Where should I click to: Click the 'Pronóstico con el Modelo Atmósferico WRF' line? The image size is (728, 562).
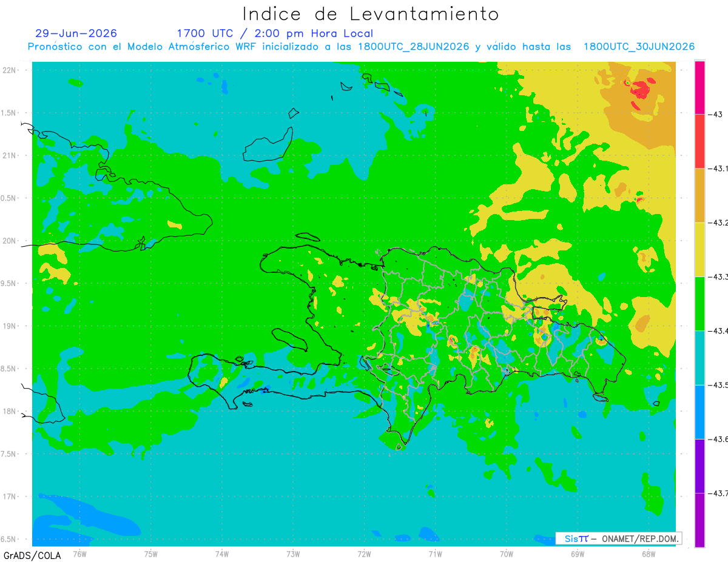click(x=361, y=47)
